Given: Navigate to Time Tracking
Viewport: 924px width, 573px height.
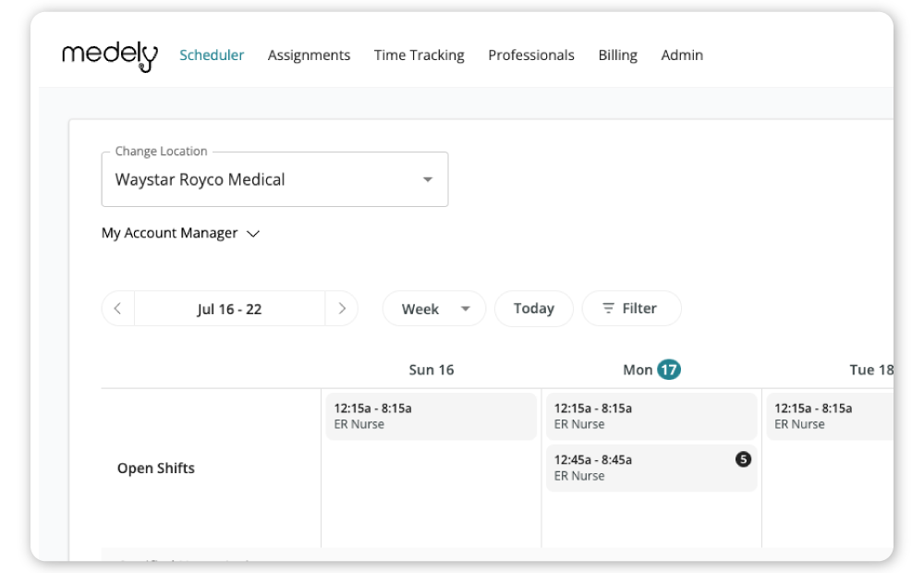Looking at the screenshot, I should click(x=419, y=55).
